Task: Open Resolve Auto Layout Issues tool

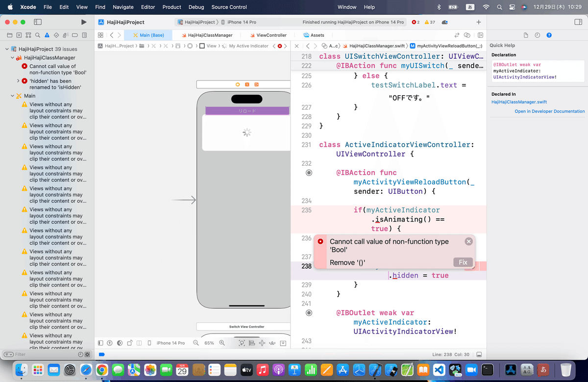Action: tap(273, 343)
